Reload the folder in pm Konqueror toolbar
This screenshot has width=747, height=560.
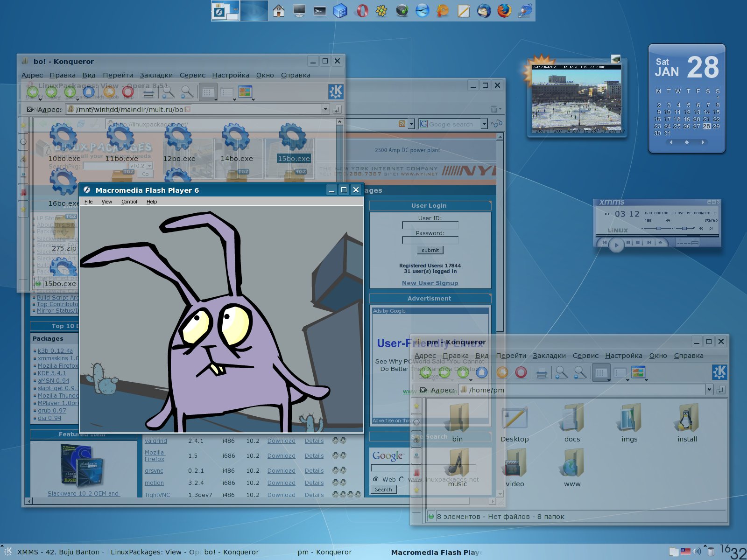(x=502, y=372)
